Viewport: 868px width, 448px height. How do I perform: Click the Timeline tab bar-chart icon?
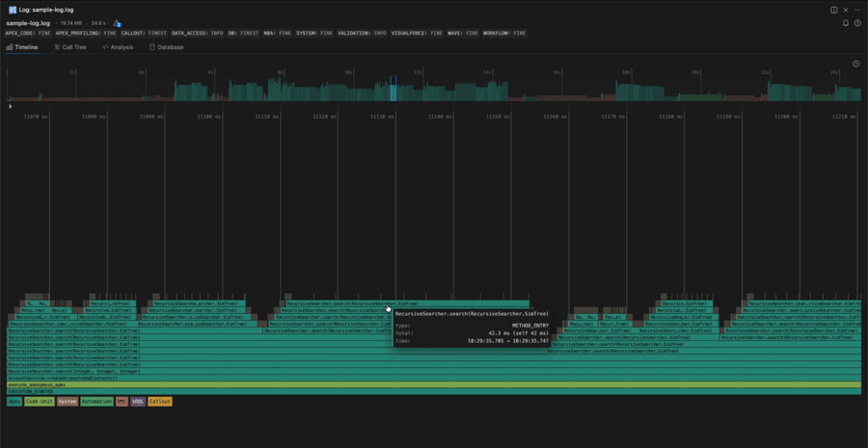click(x=10, y=47)
